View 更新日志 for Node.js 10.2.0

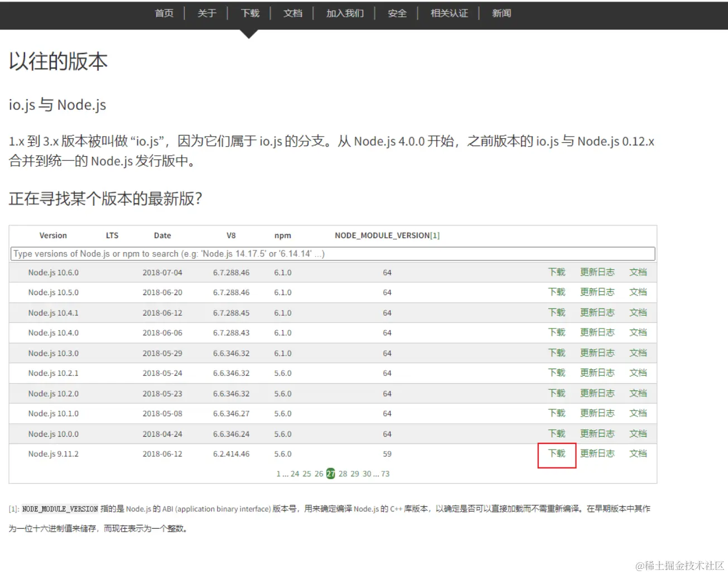[597, 393]
